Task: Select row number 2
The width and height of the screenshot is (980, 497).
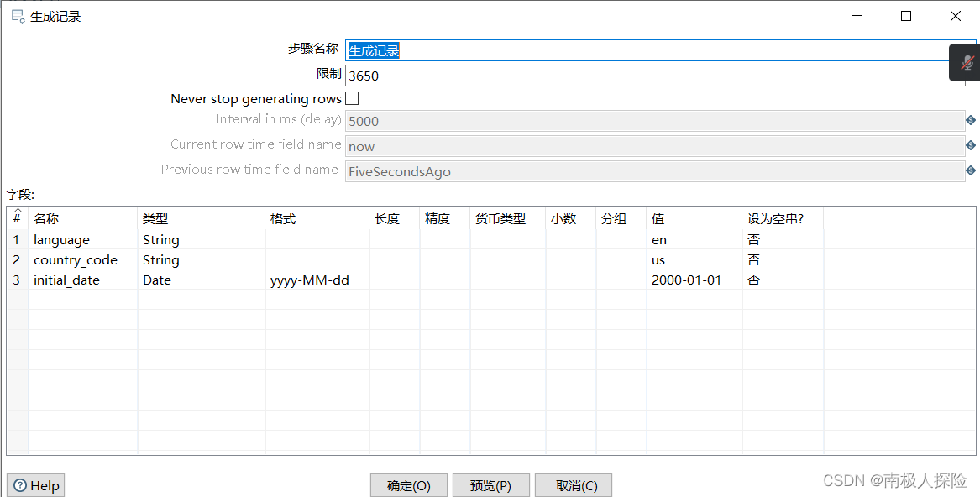Action: (17, 260)
